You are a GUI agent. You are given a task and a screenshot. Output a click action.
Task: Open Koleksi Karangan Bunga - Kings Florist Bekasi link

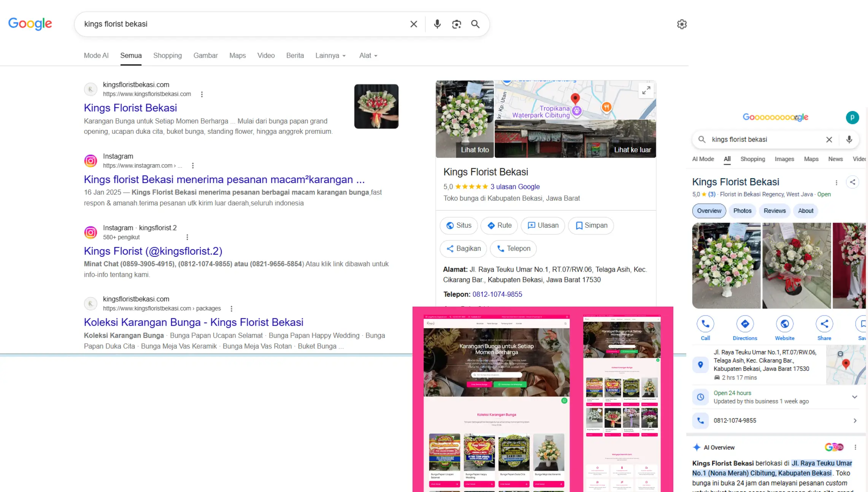[x=194, y=322]
